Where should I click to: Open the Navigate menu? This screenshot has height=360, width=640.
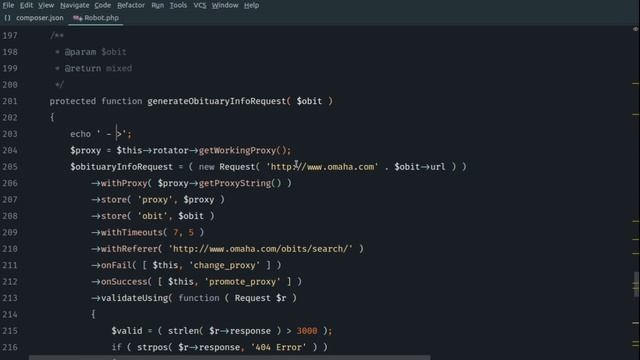(75, 5)
